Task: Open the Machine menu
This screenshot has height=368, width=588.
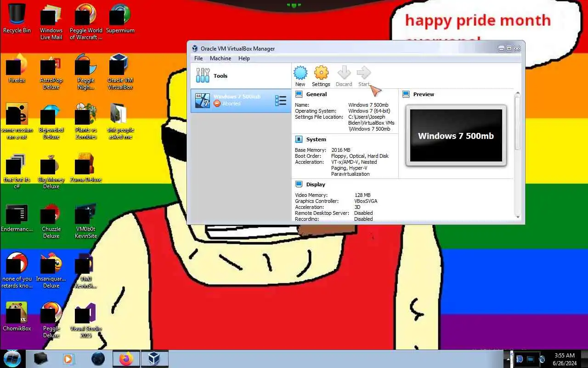Action: pyautogui.click(x=220, y=58)
